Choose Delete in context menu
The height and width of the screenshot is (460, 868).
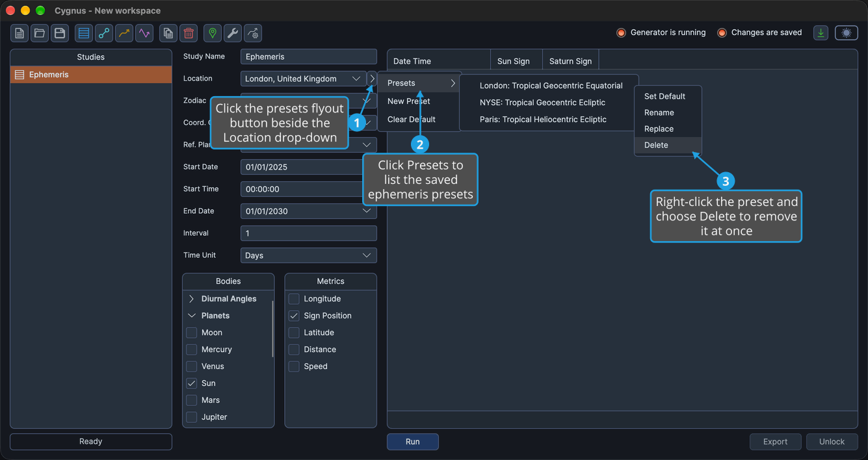click(x=668, y=145)
